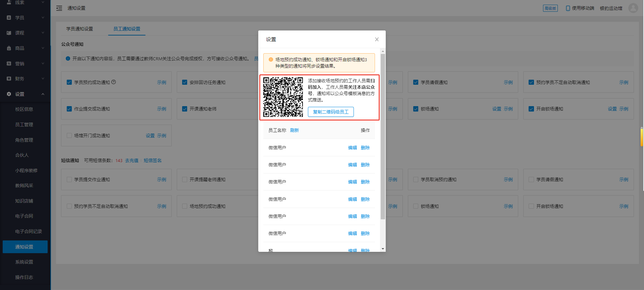Click the dialog scrollbar up arrow

tap(383, 51)
